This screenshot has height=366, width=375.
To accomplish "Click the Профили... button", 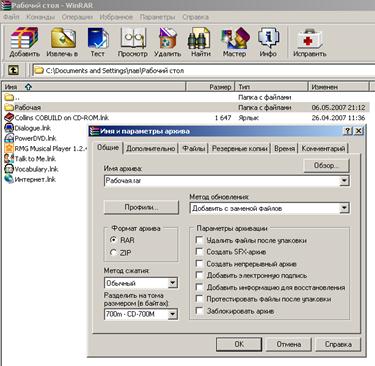I will click(x=141, y=207).
